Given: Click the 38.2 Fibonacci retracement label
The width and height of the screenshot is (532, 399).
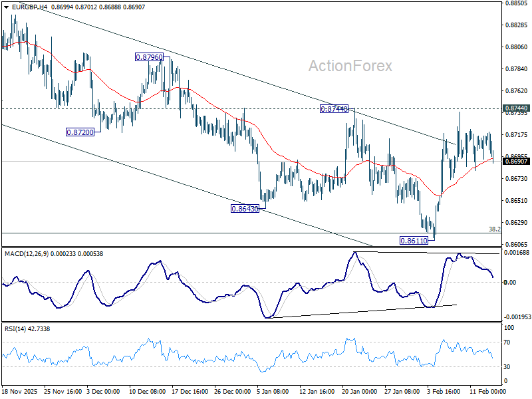Looking at the screenshot, I should (x=493, y=229).
